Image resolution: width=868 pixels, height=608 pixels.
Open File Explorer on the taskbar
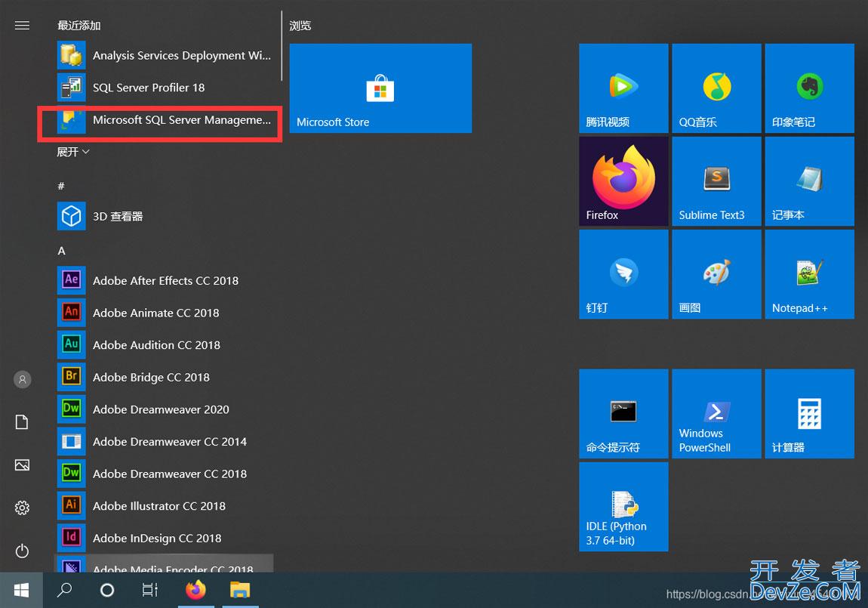coord(240,591)
